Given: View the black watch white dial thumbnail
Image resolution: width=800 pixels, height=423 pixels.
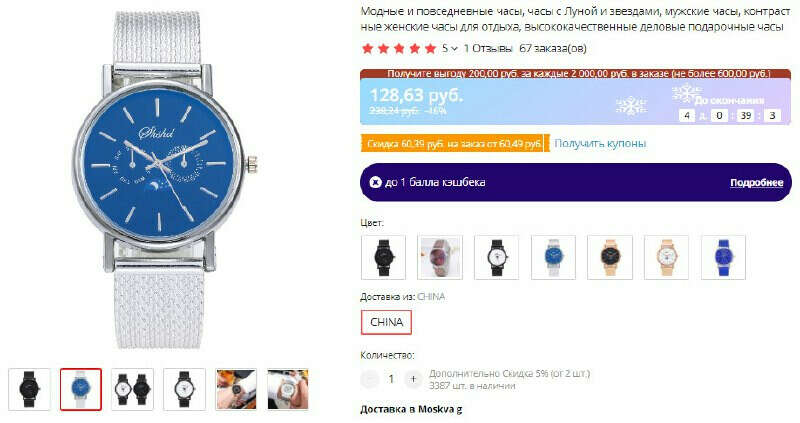Looking at the screenshot, I should (x=184, y=389).
